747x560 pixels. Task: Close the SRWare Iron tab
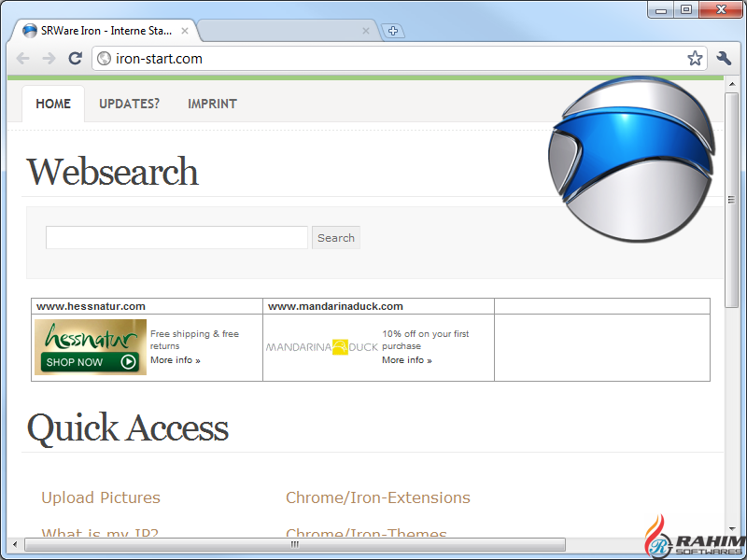coord(185,31)
